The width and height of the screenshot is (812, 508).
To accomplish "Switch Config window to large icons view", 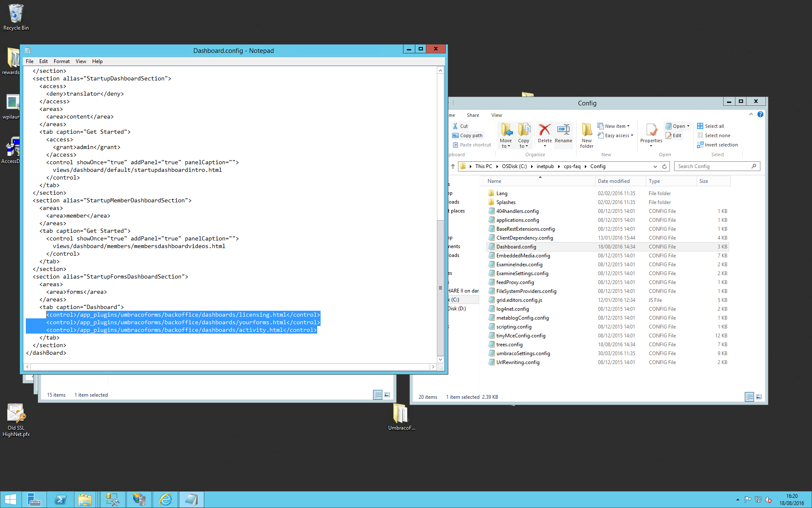I will (759, 397).
